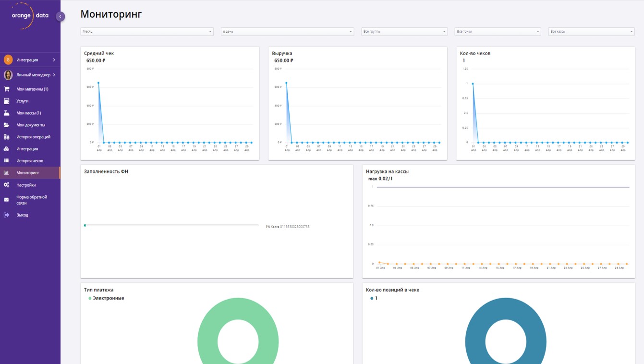Click the cubes icon beside lower Интеграция
Viewport: 644px width, 364px height.
(7, 149)
